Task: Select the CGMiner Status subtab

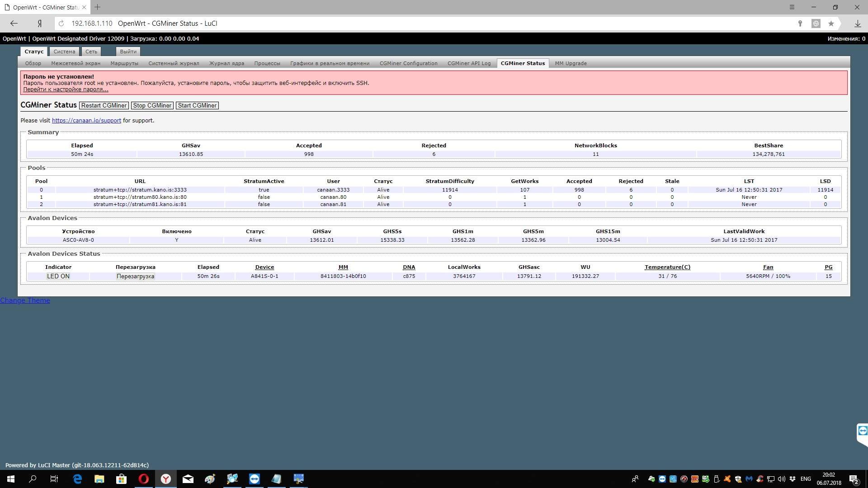Action: pos(523,63)
